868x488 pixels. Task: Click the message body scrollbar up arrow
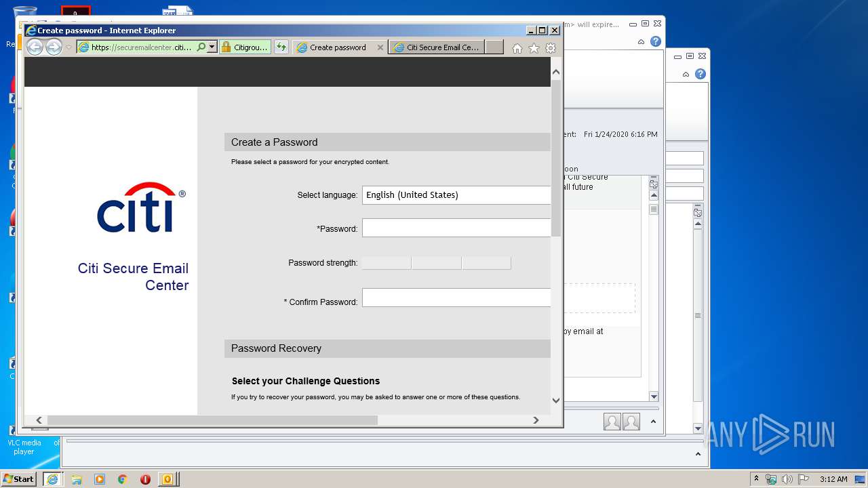click(654, 195)
